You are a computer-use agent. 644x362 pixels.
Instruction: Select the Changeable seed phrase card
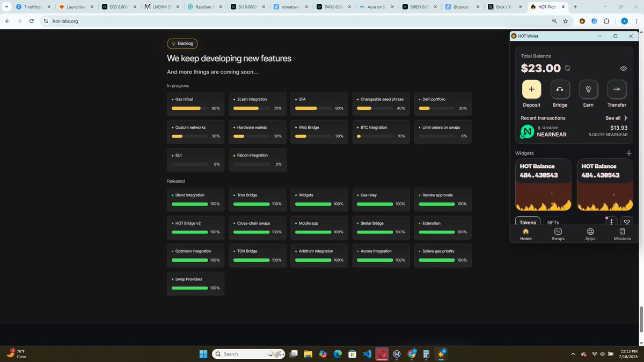pos(381,104)
